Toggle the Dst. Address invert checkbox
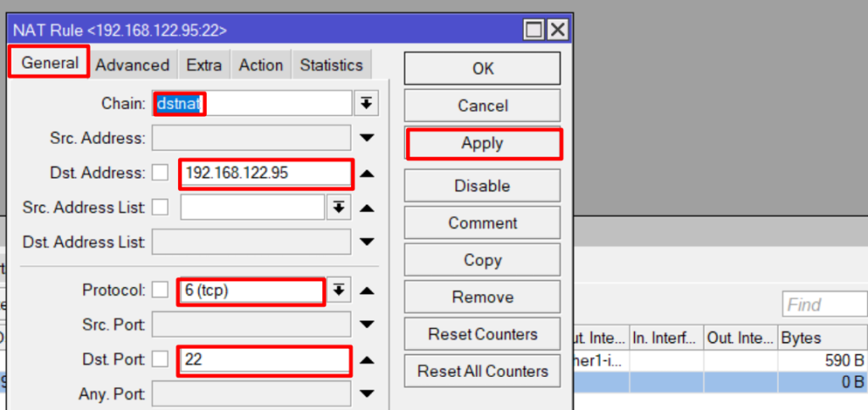Viewport: 868px width, 410px height. click(160, 173)
